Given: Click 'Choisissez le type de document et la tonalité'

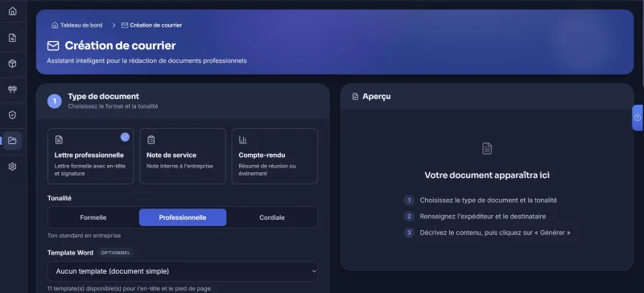Looking at the screenshot, I should (x=489, y=200).
